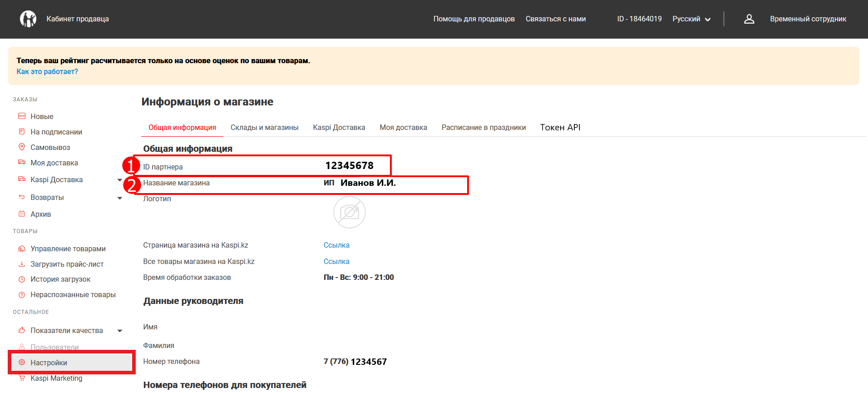Click Связаться с нами link

[x=556, y=19]
